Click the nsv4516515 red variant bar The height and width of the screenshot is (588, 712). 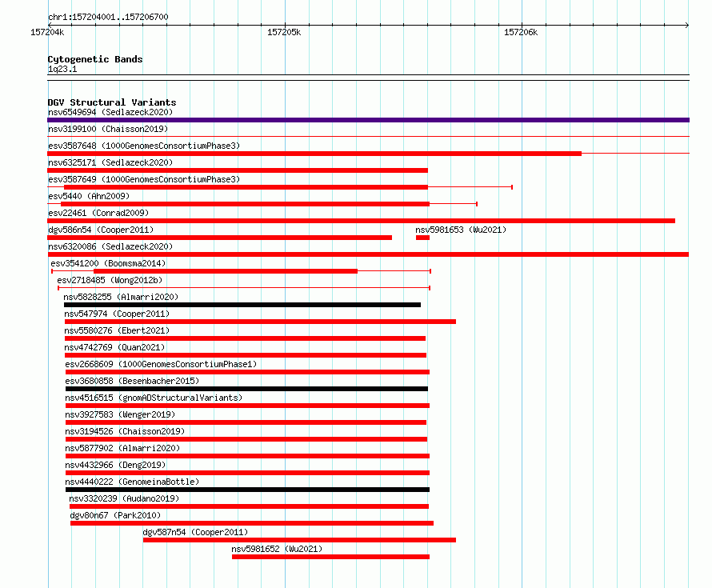point(247,406)
